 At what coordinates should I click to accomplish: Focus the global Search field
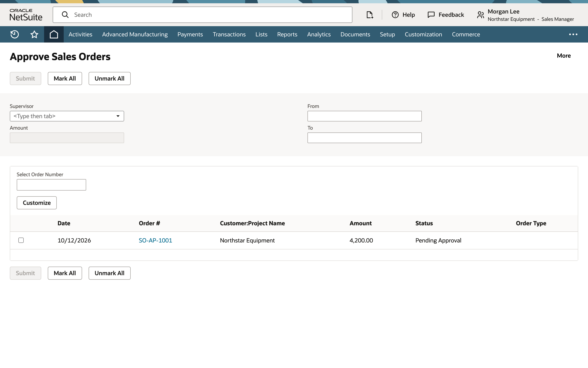click(x=202, y=15)
